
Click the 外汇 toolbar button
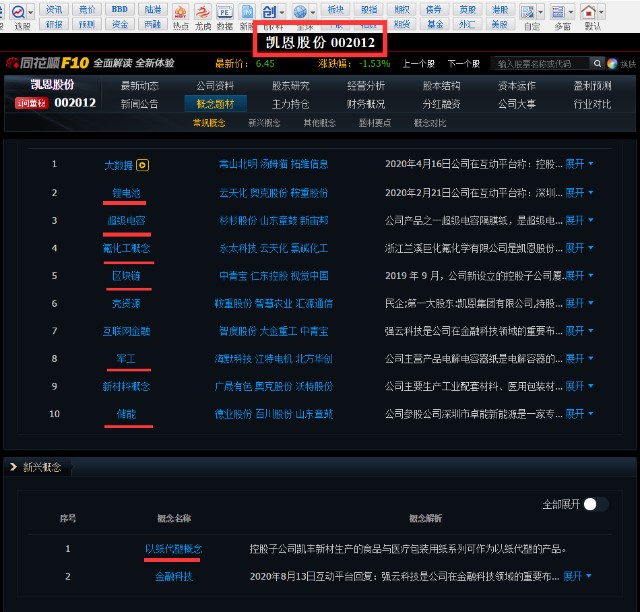[467, 24]
